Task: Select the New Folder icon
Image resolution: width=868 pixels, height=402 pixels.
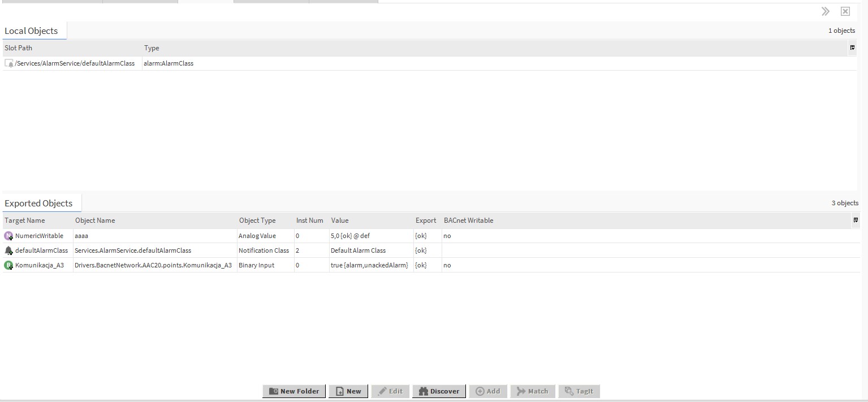Action: (273, 391)
